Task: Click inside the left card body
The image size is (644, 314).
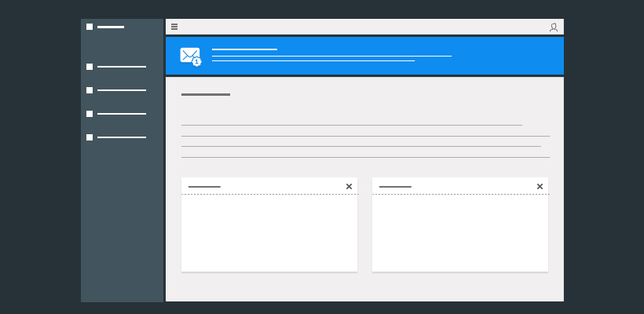Action: [269, 233]
